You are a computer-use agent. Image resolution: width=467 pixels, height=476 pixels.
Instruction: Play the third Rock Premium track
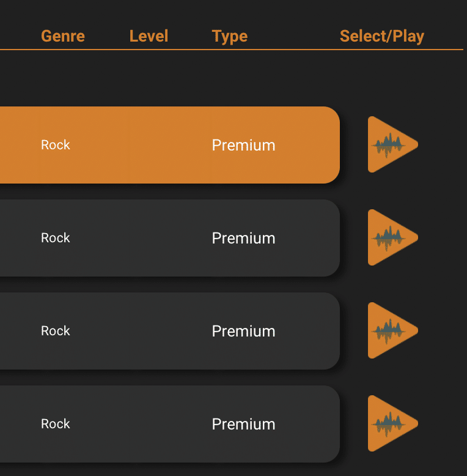click(392, 330)
